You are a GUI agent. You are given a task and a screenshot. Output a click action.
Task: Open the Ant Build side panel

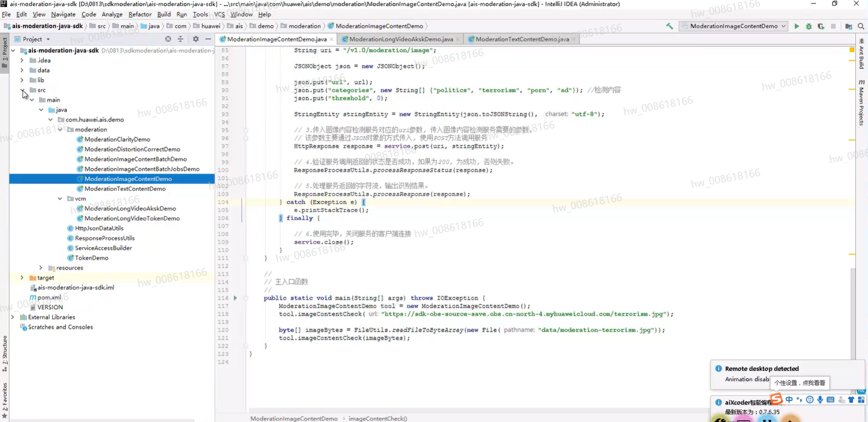coord(862,53)
